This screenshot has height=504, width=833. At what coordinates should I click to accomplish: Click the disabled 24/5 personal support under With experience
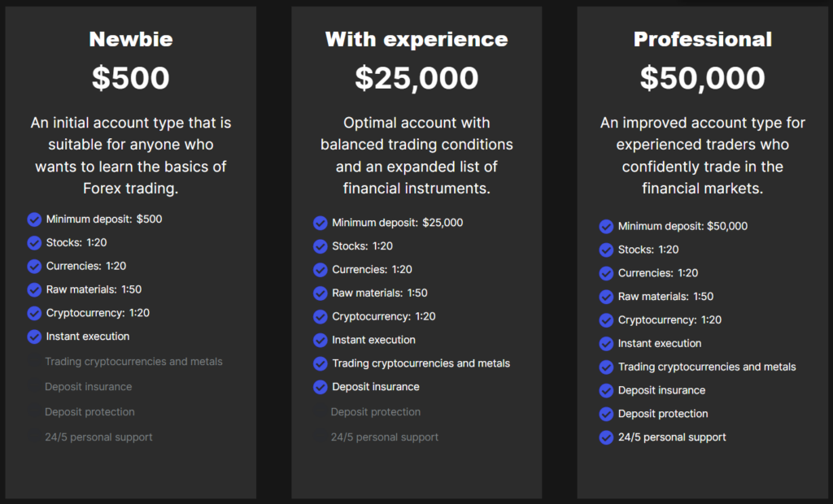pos(384,437)
